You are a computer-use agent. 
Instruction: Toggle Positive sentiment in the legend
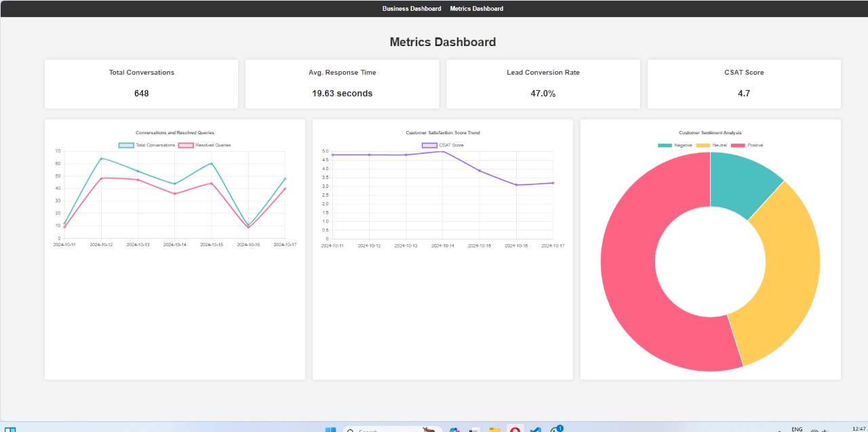[747, 145]
